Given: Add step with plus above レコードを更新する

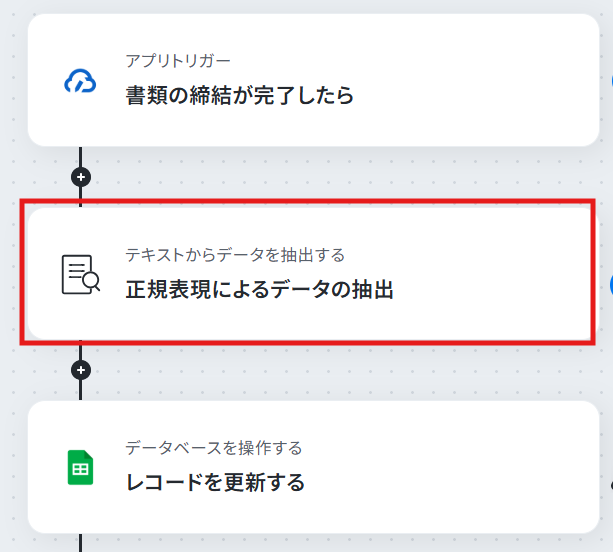Looking at the screenshot, I should [x=81, y=370].
